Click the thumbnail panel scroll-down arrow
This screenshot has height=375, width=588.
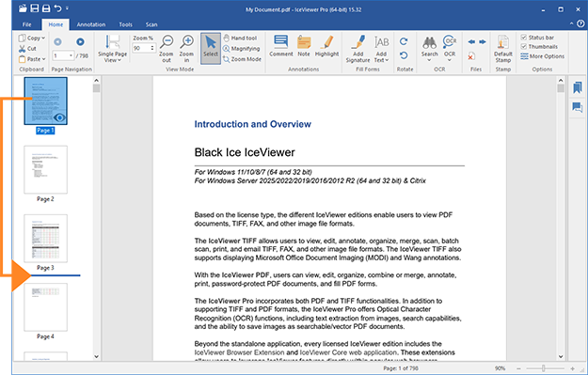[x=96, y=356]
